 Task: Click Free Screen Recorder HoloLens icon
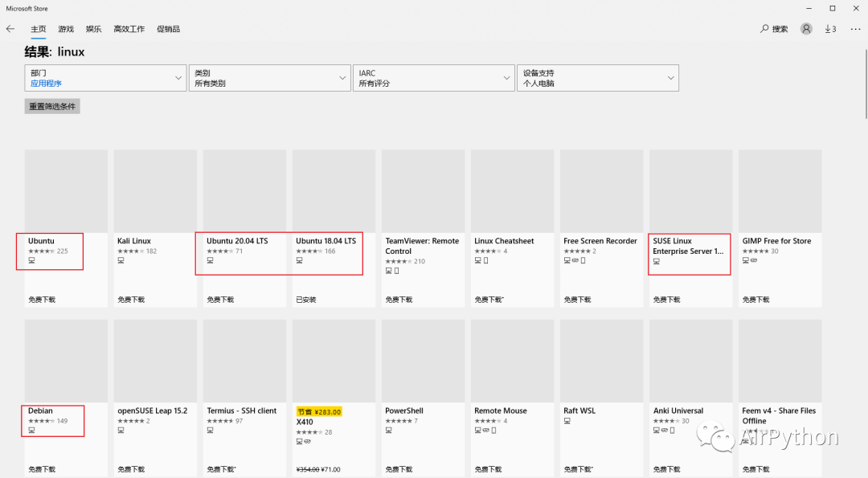(x=575, y=260)
